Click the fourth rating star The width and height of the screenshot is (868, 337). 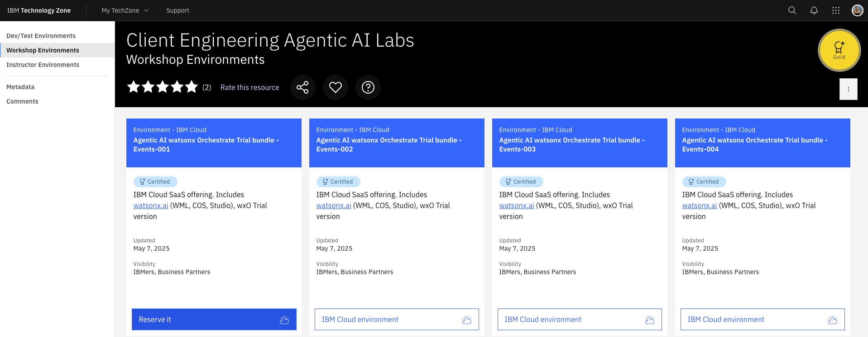coord(177,87)
